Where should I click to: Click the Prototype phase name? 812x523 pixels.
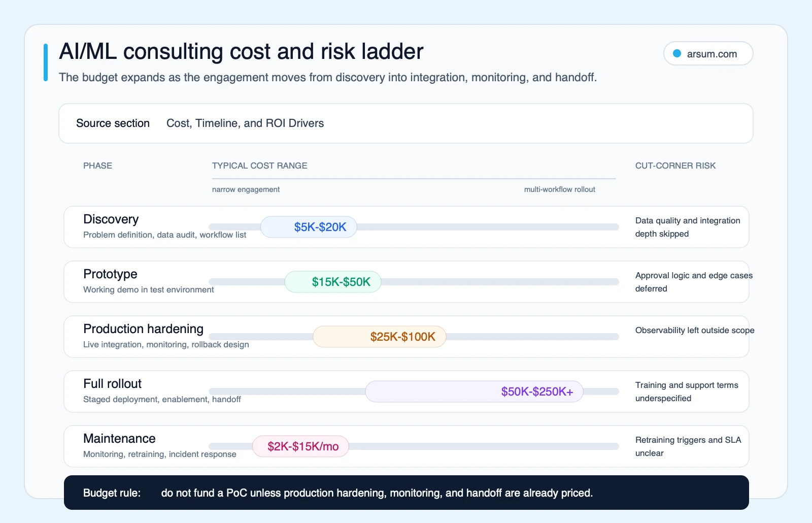[x=110, y=274]
